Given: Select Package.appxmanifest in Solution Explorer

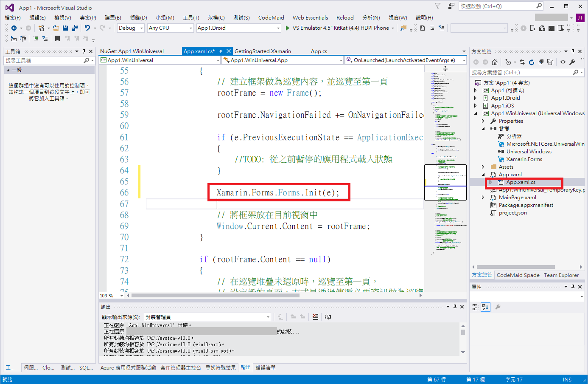Looking at the screenshot, I should (x=526, y=205).
